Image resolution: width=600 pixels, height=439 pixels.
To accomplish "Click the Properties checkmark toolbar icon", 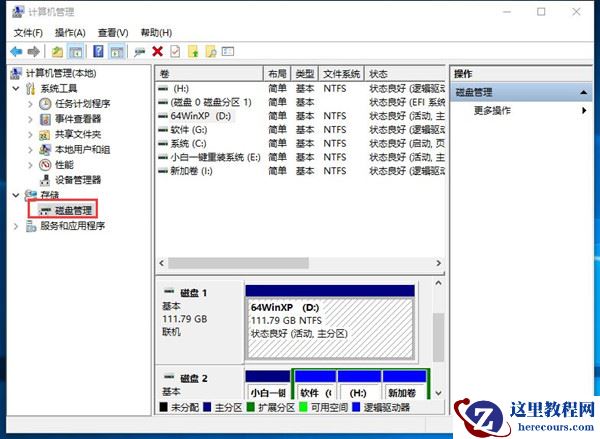I will click(175, 51).
